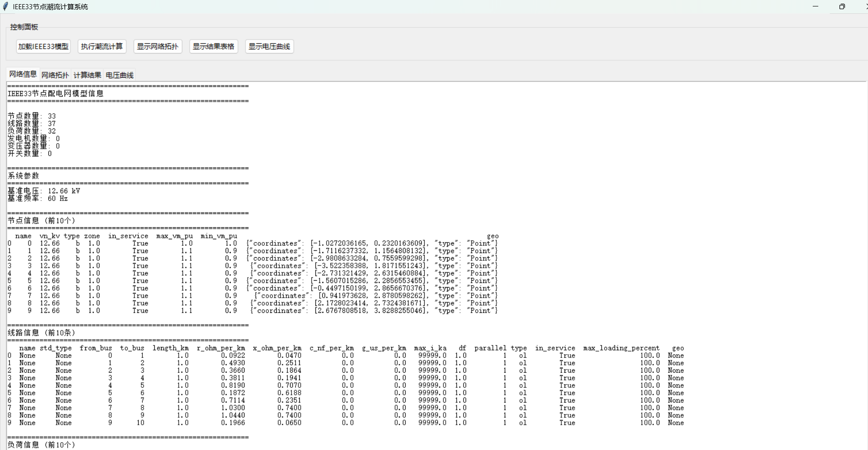Viewport: 868px width, 450px height.
Task: Go to the 电压曲线 tab
Action: 120,75
